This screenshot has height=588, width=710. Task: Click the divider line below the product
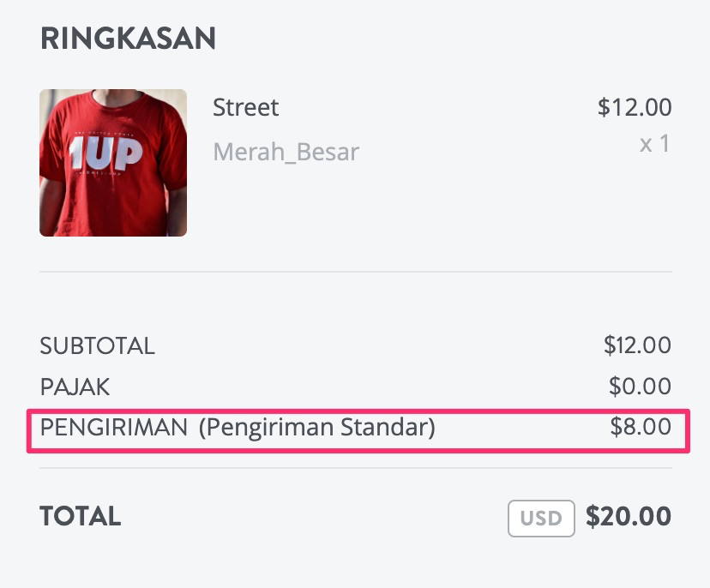(x=356, y=272)
